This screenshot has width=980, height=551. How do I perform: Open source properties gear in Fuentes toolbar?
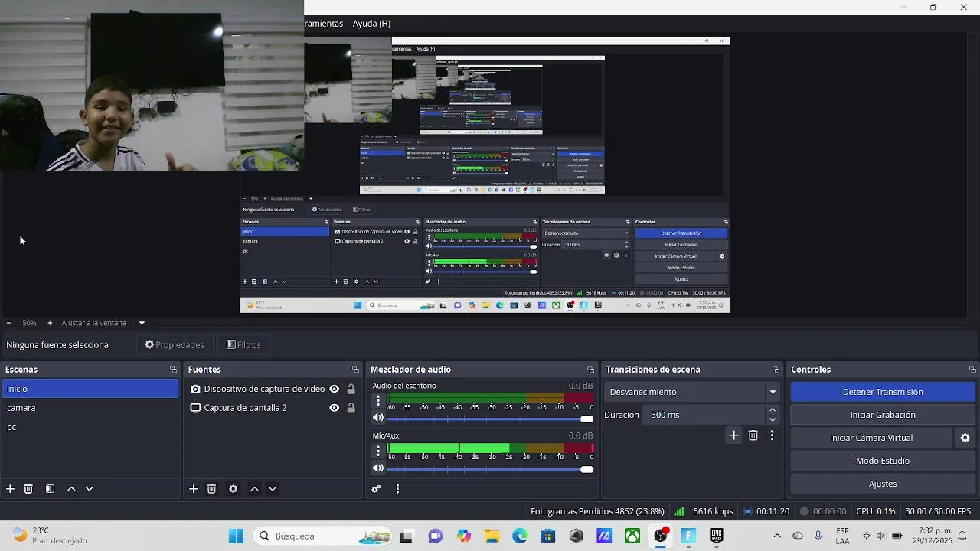tap(234, 489)
